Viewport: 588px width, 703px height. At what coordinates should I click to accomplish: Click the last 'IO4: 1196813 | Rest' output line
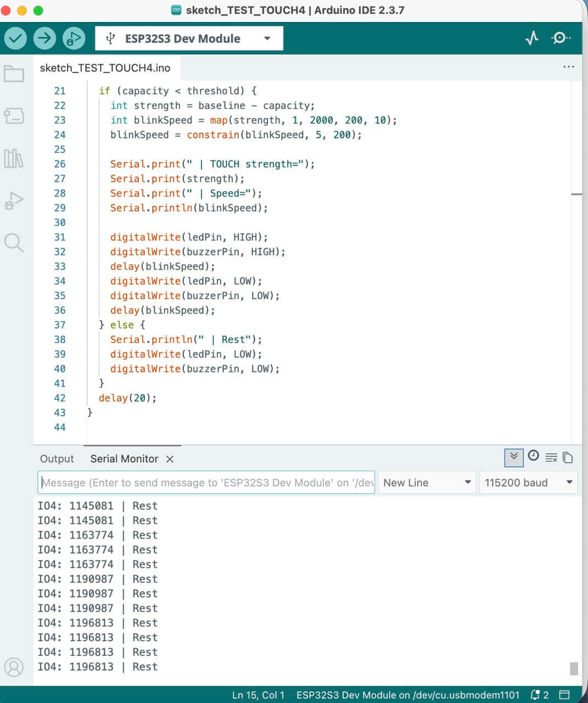click(98, 667)
